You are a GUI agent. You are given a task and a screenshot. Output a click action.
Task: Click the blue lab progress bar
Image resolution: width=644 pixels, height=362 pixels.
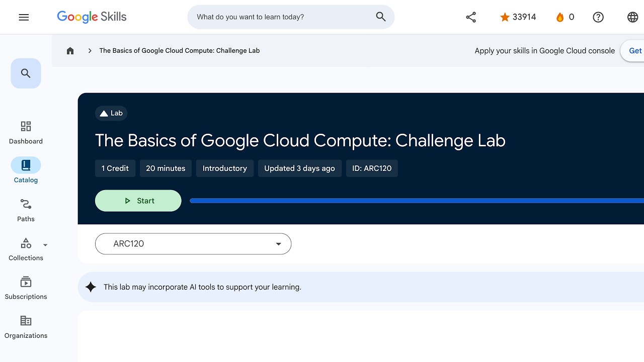point(417,201)
